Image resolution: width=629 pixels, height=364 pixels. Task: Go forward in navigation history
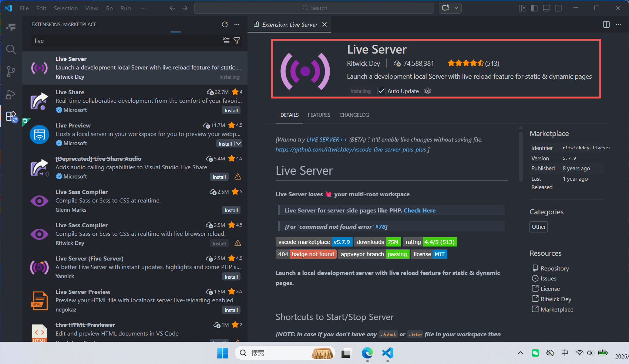pos(185,8)
